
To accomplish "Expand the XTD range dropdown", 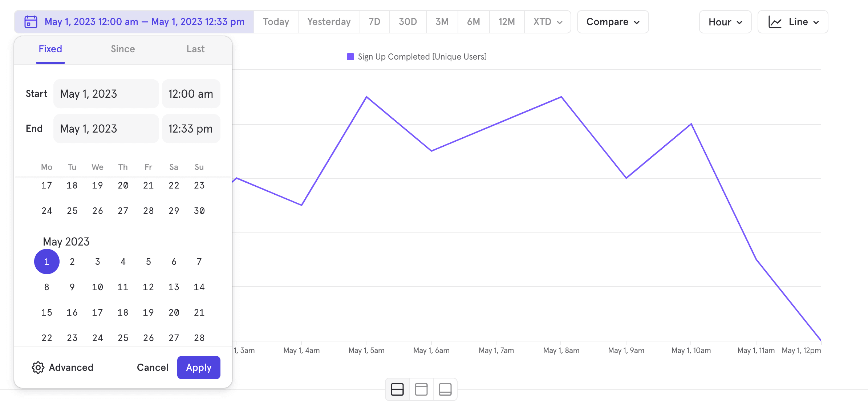I will click(x=548, y=22).
